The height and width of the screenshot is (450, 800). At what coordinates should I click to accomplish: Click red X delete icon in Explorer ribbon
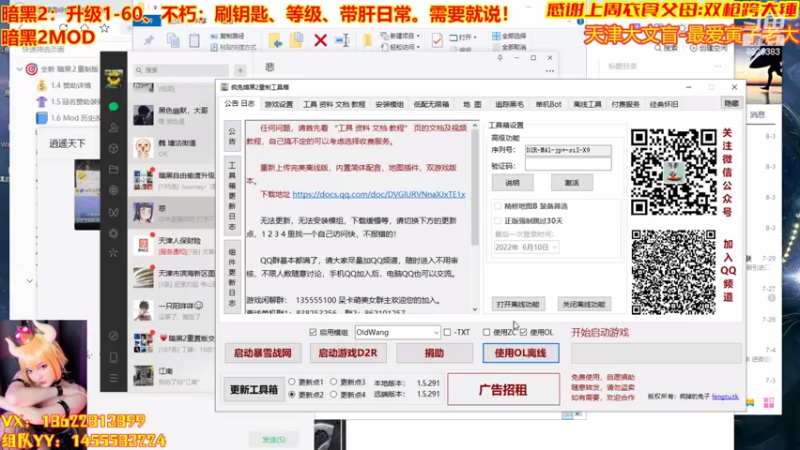320,40
